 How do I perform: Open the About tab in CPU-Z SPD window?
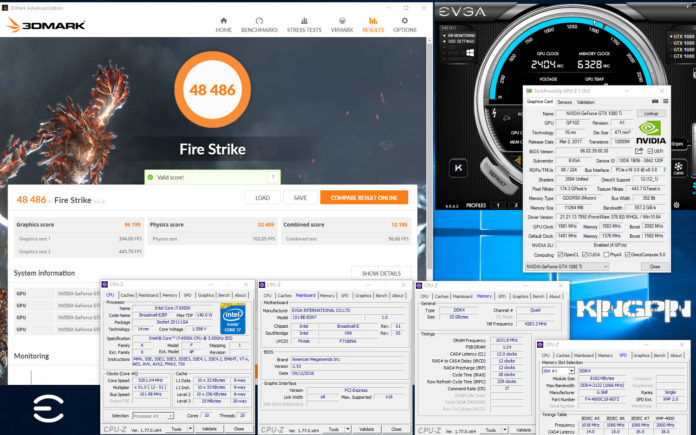(x=676, y=356)
